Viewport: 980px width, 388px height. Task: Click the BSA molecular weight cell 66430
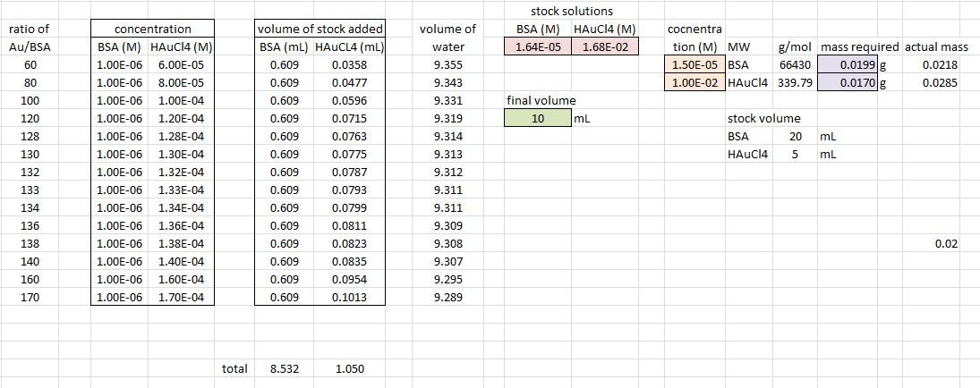795,65
